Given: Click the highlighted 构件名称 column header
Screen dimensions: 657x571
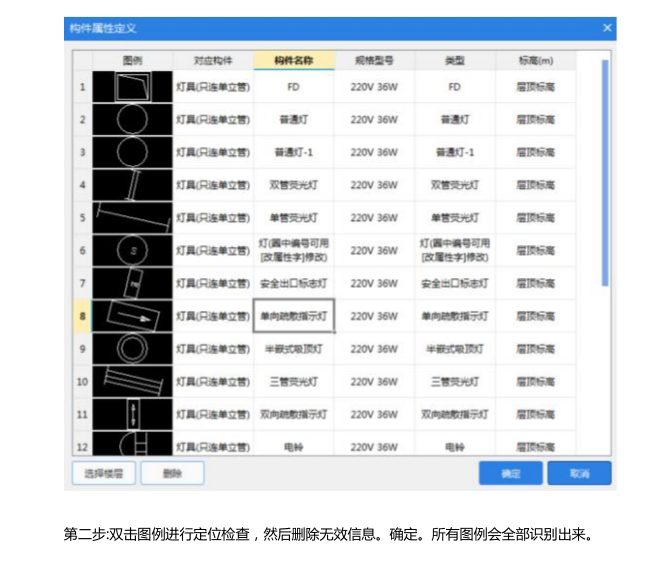Looking at the screenshot, I should click(294, 60).
